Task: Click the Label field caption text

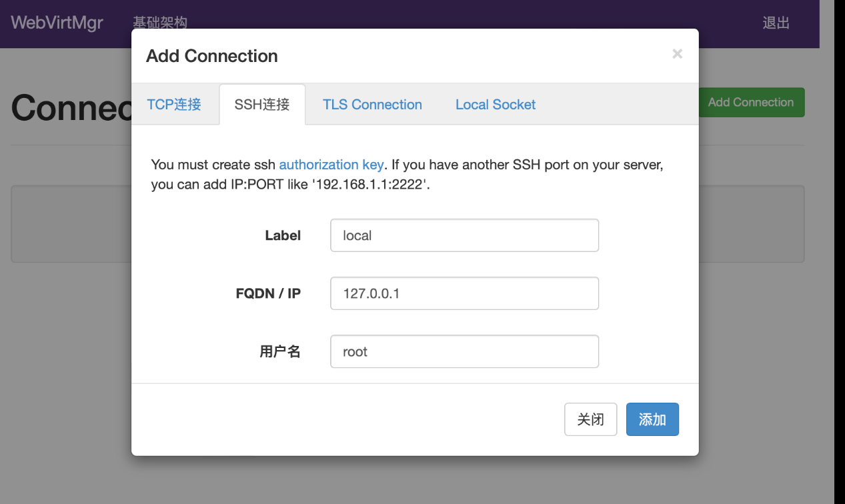Action: tap(283, 235)
